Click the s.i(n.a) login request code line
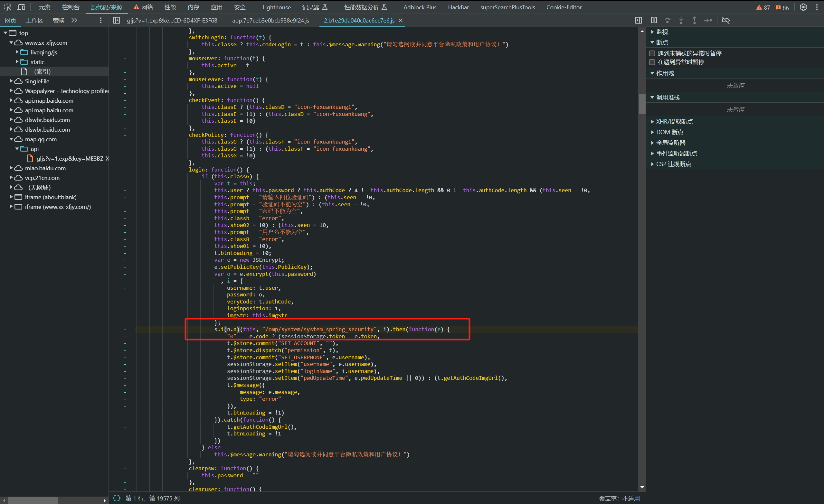This screenshot has height=504, width=824. point(332,329)
